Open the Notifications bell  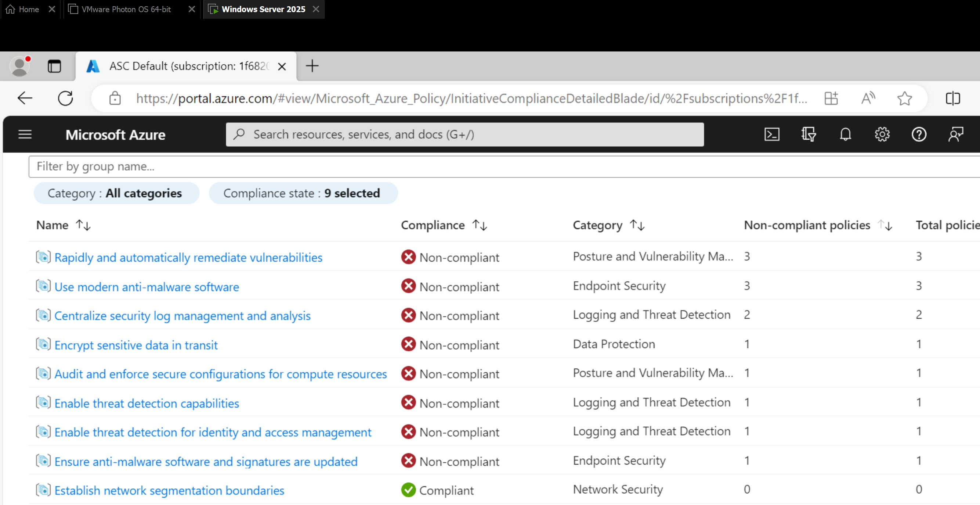pos(845,134)
